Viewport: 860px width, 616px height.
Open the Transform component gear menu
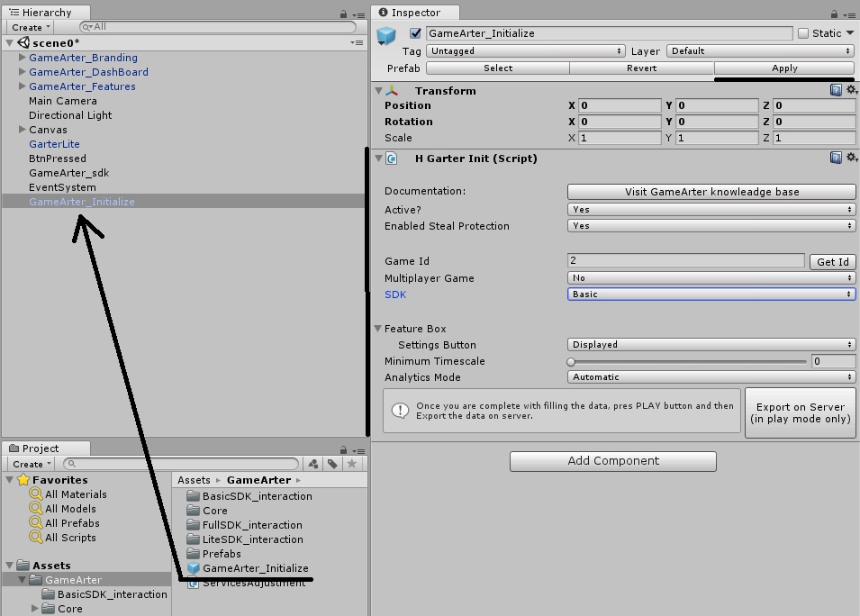[x=851, y=90]
